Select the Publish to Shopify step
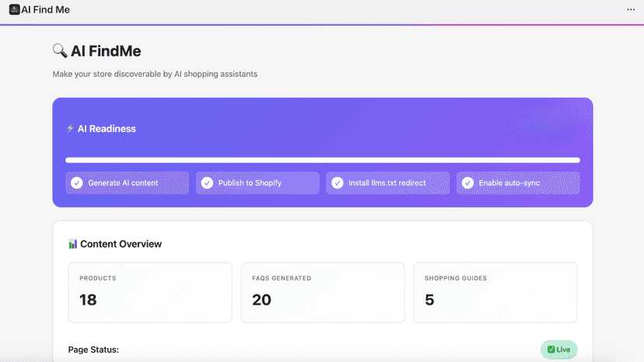This screenshot has width=644, height=362. [x=257, y=183]
